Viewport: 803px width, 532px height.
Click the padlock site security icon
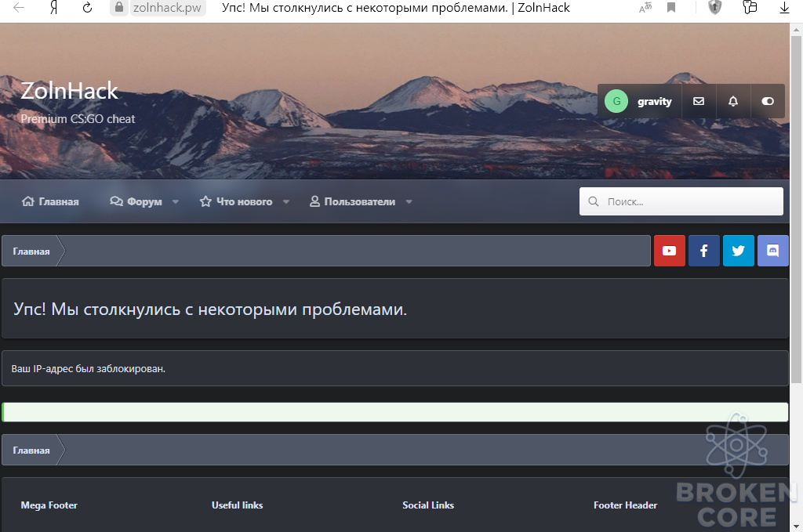[x=119, y=8]
